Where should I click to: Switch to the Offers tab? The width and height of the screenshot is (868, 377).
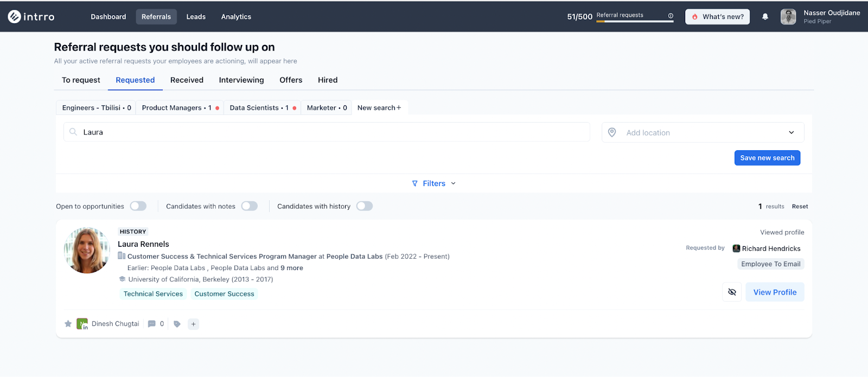pyautogui.click(x=291, y=80)
